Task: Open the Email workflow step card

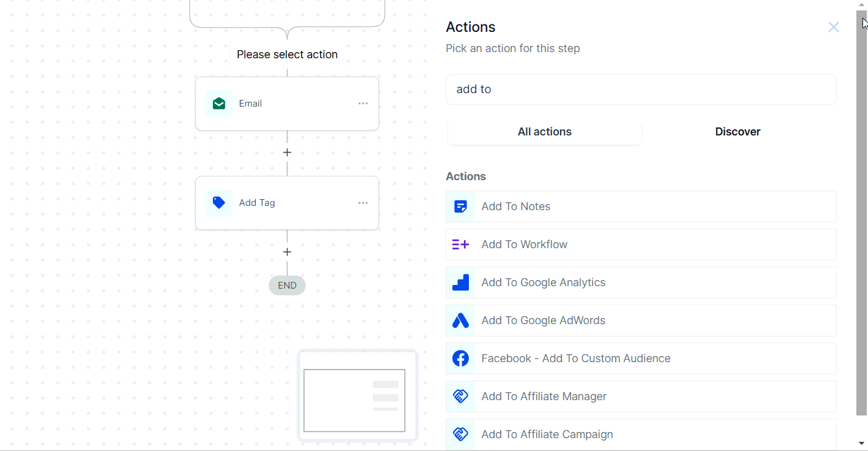Action: [287, 104]
